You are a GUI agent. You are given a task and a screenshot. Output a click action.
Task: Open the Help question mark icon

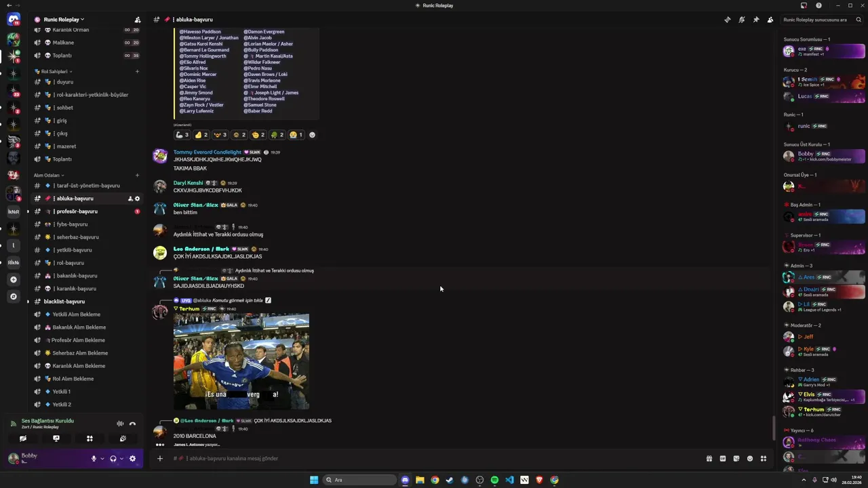(x=818, y=5)
